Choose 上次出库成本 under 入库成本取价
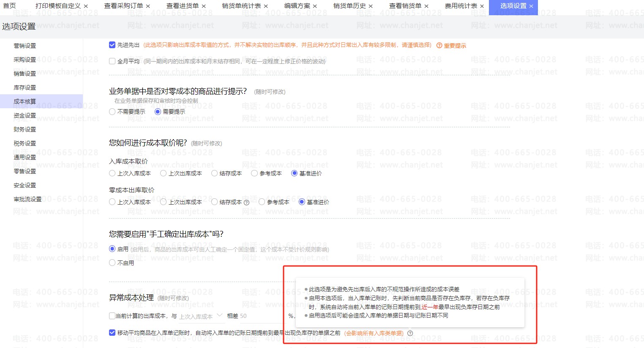 [163, 173]
